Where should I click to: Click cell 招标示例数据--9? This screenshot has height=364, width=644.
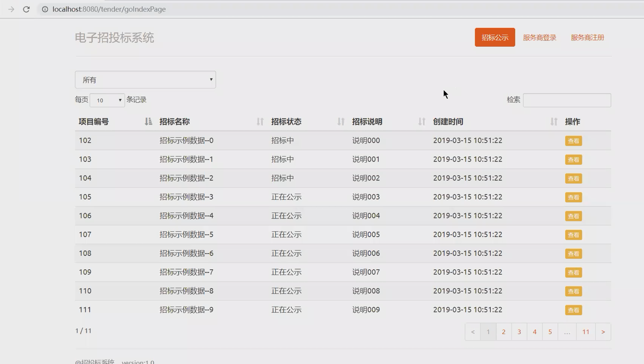186,310
